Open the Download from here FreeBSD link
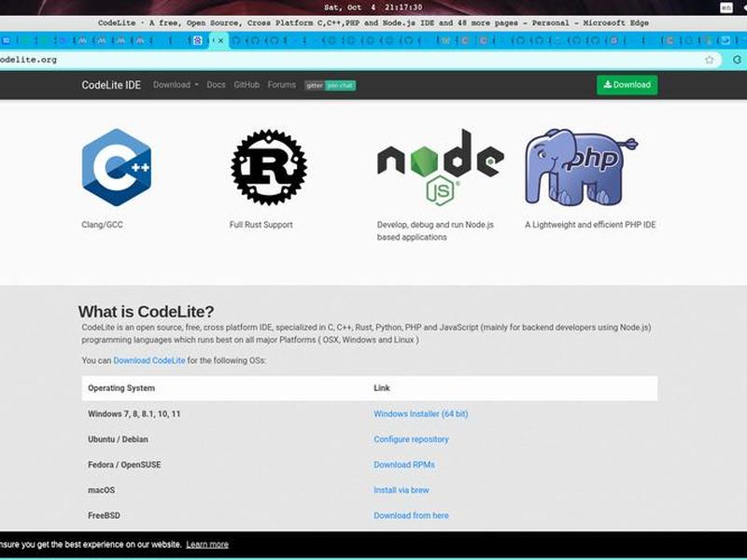 tap(411, 515)
